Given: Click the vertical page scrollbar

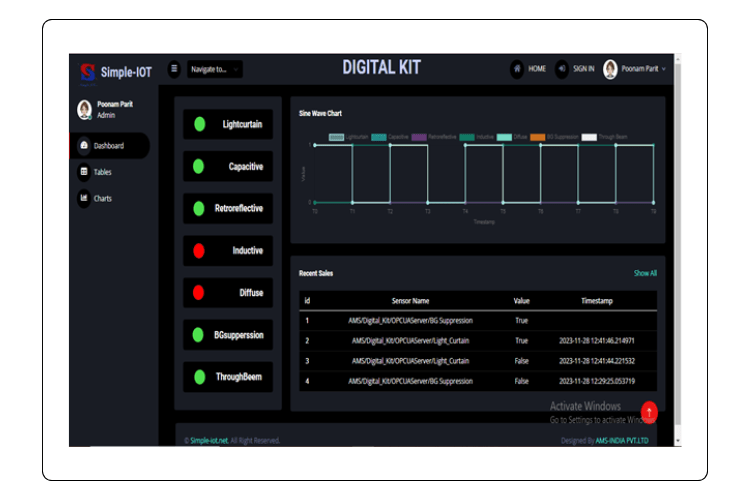Looking at the screenshot, I should pos(678,244).
